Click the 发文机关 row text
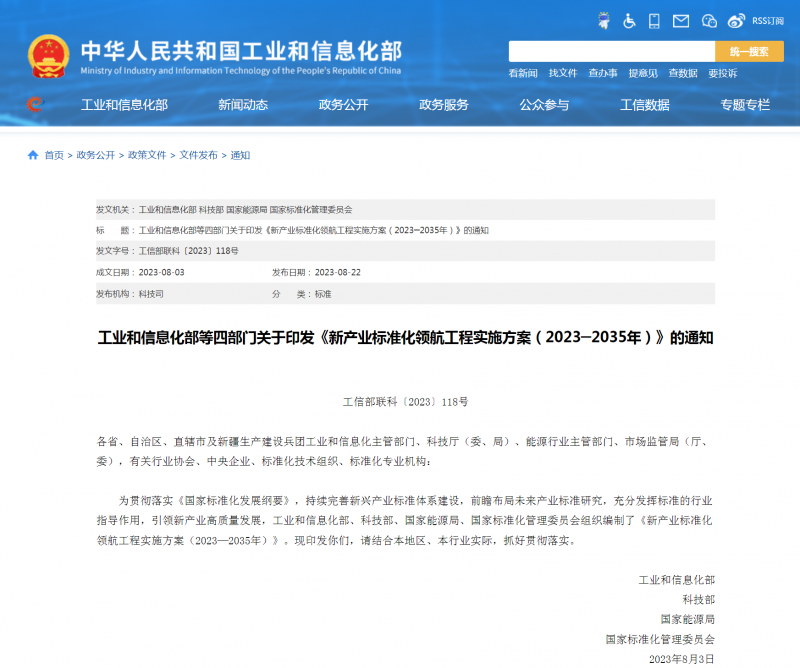This screenshot has height=668, width=800. point(224,210)
